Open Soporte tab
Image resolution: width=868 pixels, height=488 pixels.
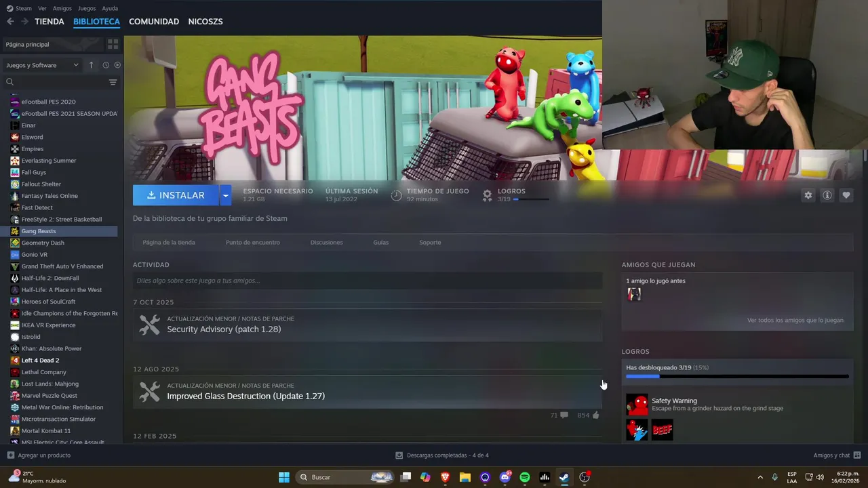coord(430,243)
